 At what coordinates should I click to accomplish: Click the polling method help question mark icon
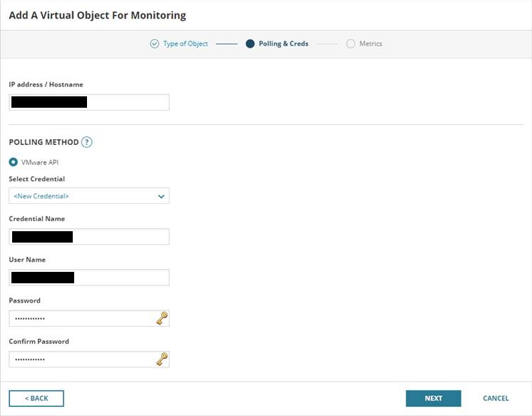pyautogui.click(x=87, y=142)
